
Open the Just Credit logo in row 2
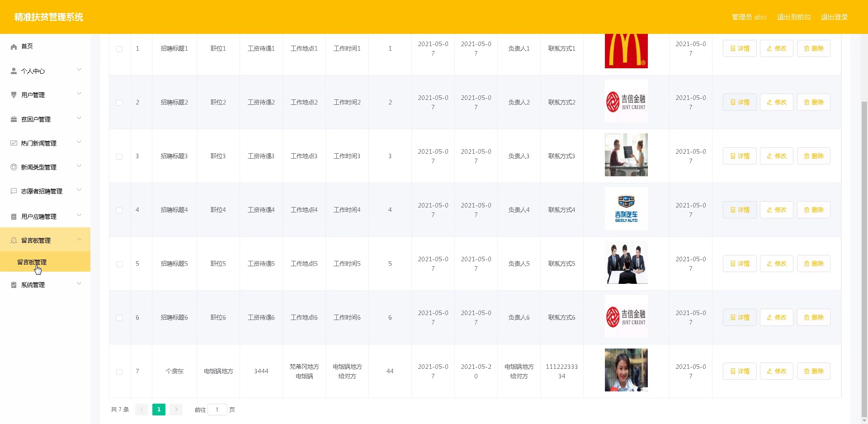[626, 101]
